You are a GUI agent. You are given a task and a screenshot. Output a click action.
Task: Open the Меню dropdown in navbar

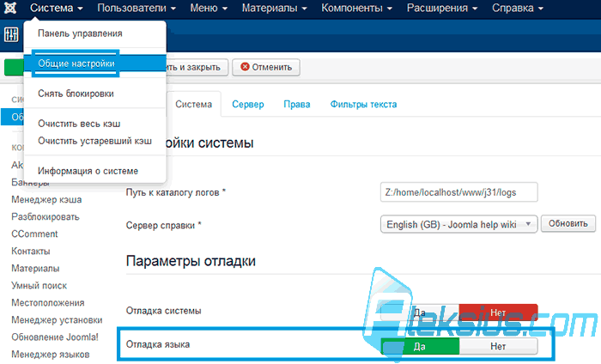point(209,8)
